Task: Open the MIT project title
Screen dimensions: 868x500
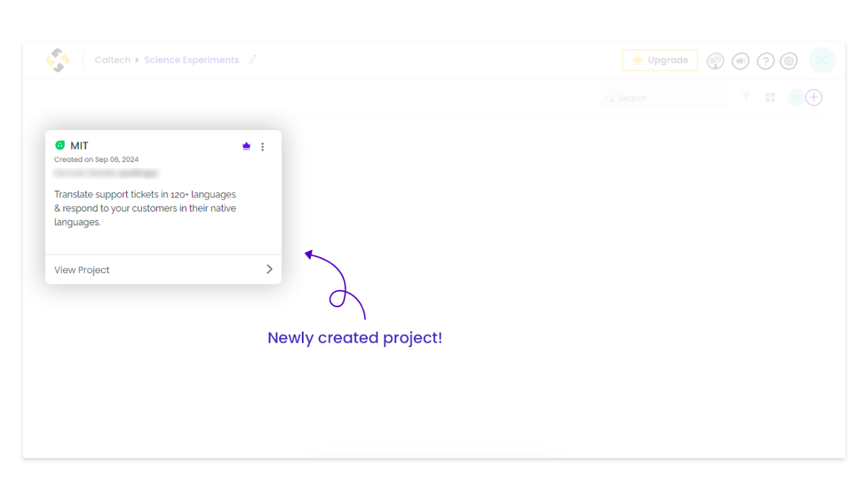Action: 79,146
